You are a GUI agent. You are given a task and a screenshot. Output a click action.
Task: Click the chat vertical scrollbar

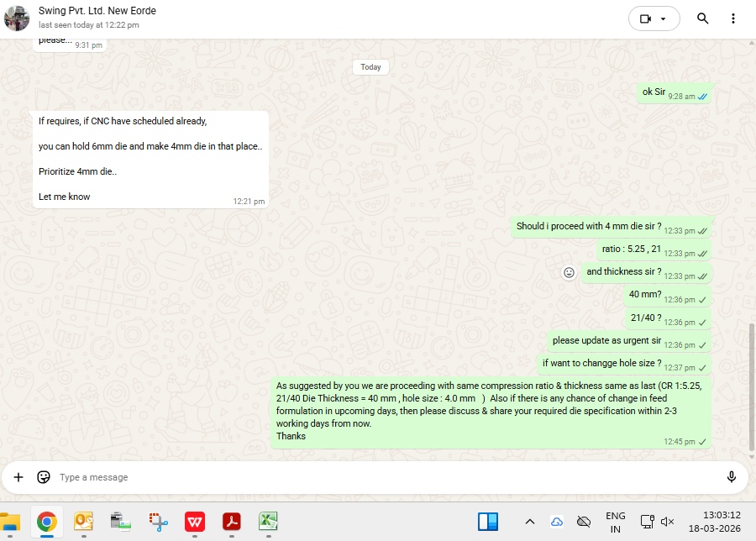[751, 386]
